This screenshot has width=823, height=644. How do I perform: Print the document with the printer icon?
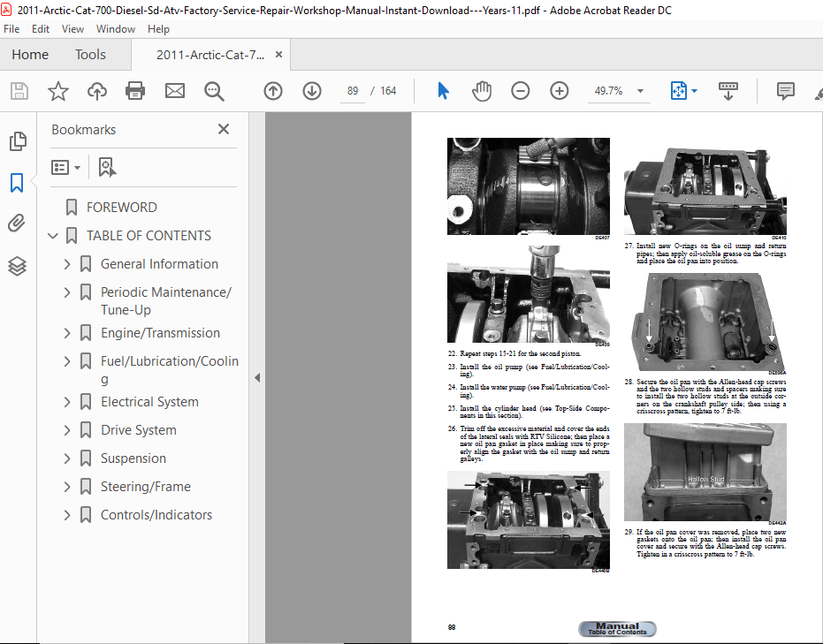tap(135, 91)
